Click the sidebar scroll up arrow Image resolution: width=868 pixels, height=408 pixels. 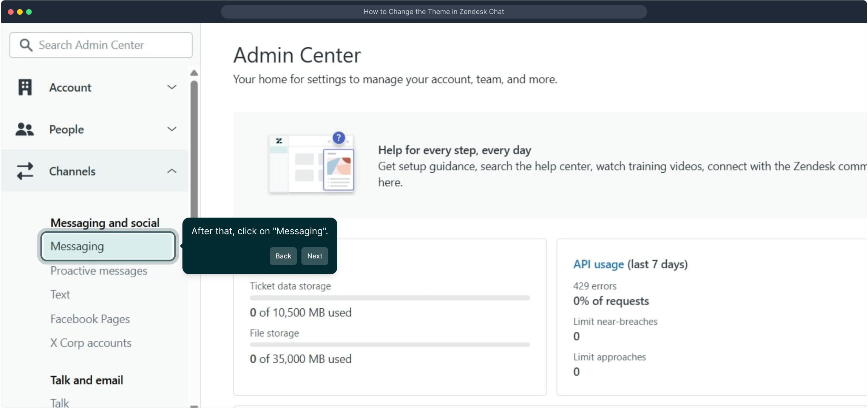pyautogui.click(x=194, y=73)
